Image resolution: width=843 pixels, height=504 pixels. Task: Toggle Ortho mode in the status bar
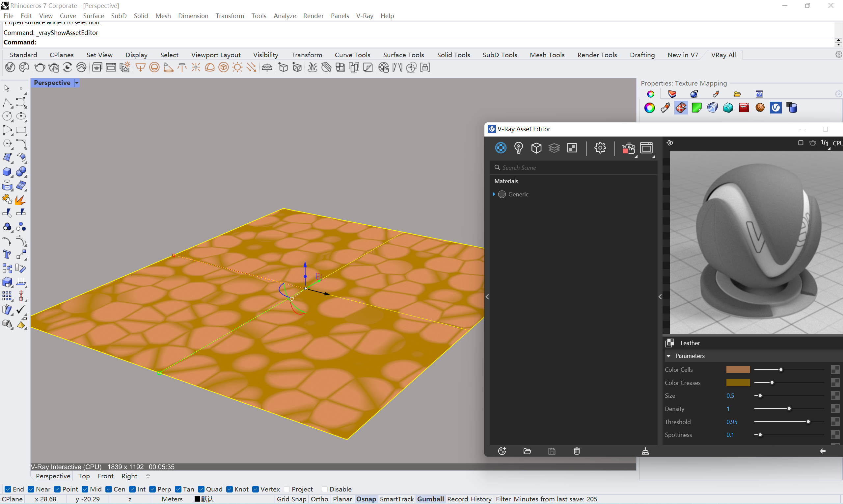pos(319,499)
